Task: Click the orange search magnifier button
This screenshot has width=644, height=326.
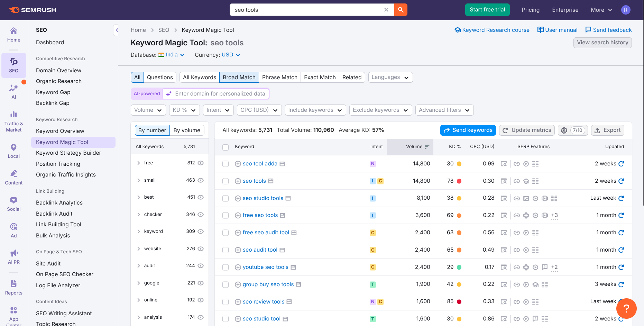Action: point(401,10)
